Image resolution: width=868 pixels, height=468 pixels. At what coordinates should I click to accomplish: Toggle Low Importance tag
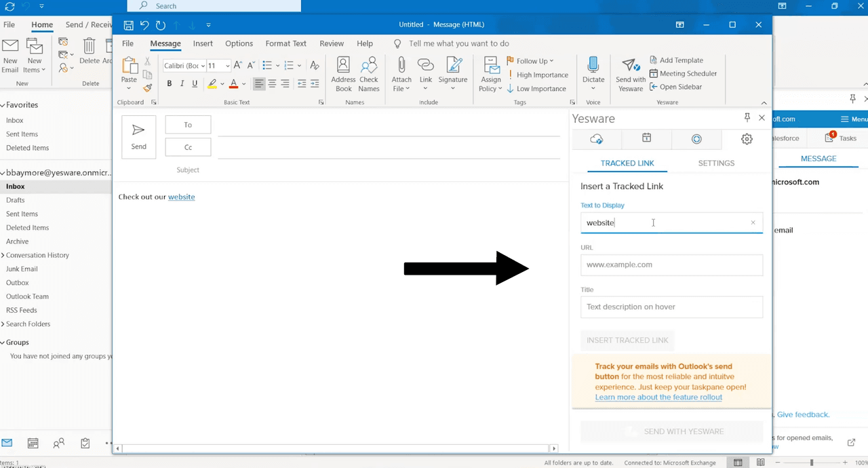(536, 88)
